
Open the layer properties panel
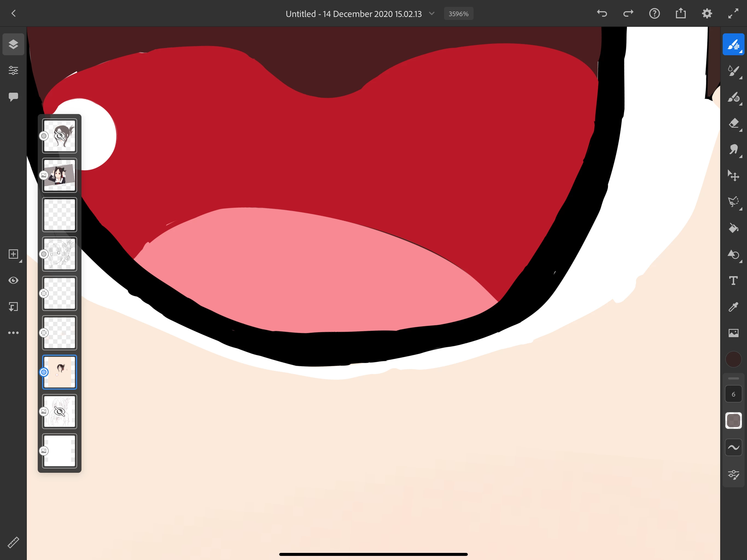(x=13, y=70)
